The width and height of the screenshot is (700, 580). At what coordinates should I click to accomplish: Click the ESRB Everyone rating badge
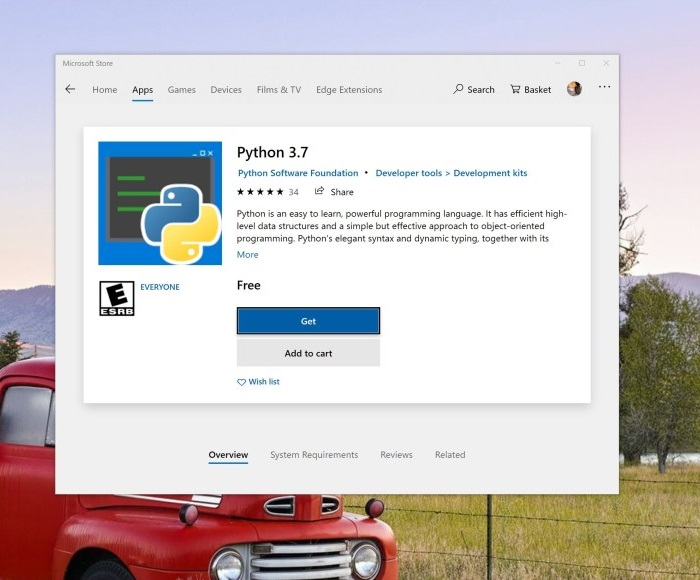tap(116, 298)
